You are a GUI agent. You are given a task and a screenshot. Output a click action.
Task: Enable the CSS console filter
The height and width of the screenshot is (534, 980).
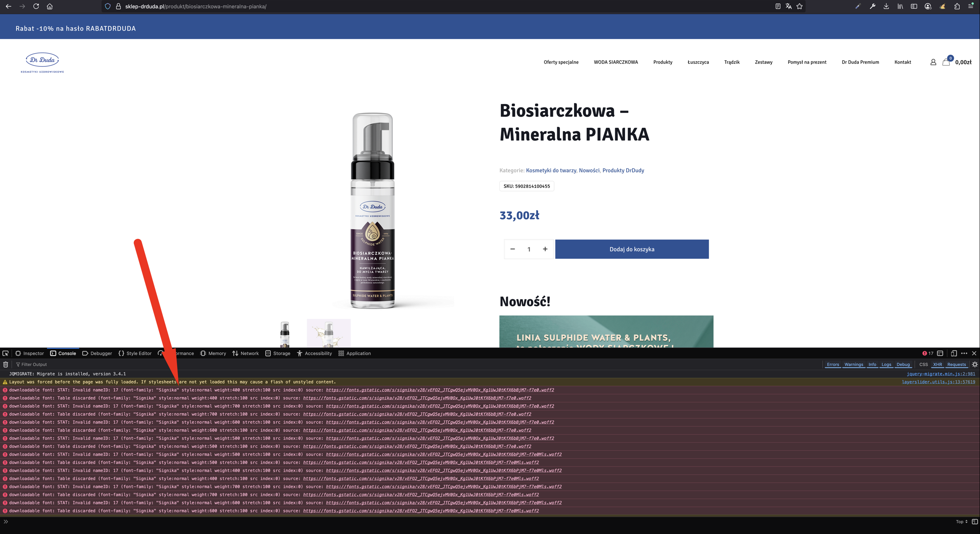pyautogui.click(x=924, y=364)
